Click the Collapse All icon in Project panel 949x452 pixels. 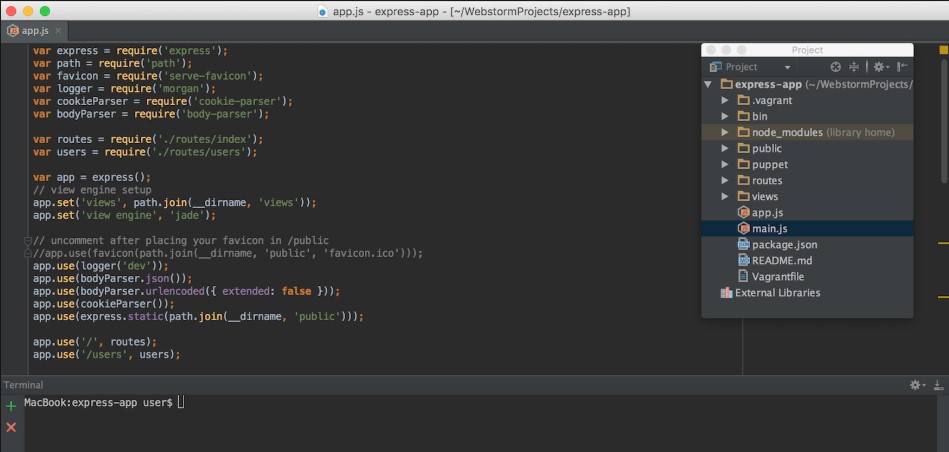(x=854, y=67)
